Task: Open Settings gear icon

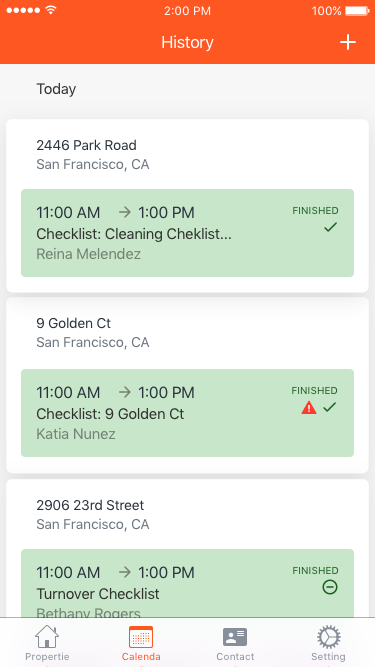Action: [328, 637]
